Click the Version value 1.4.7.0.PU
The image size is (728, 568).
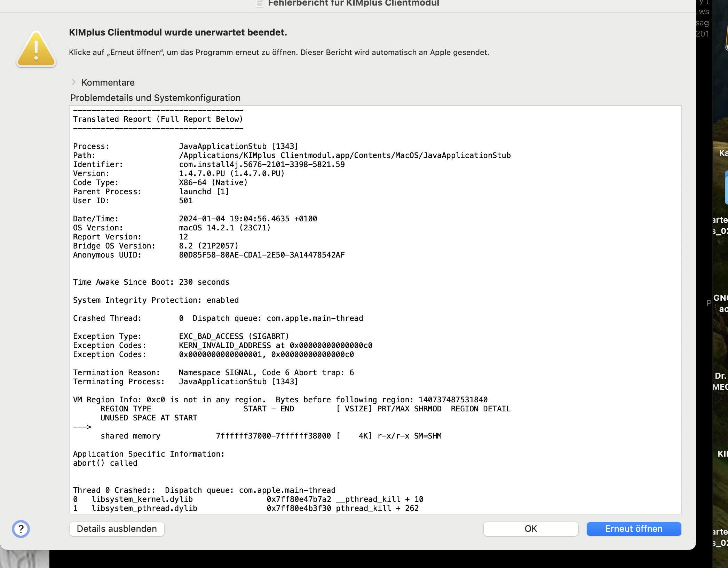232,173
